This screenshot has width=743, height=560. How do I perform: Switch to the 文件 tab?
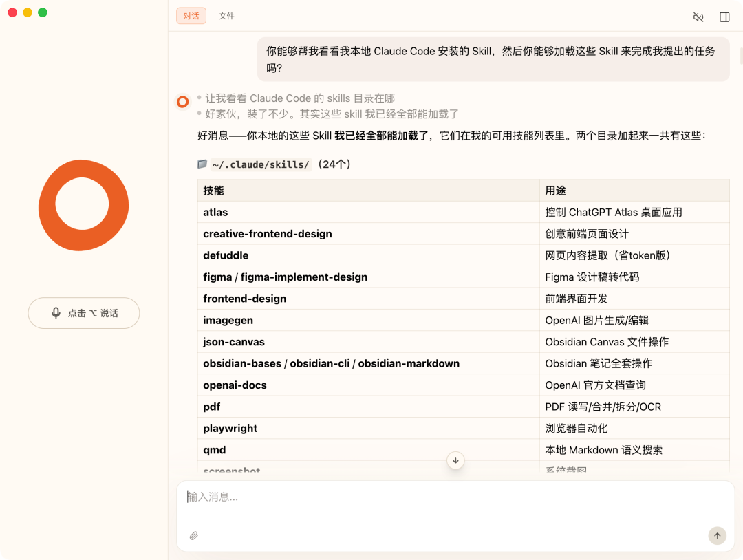226,16
